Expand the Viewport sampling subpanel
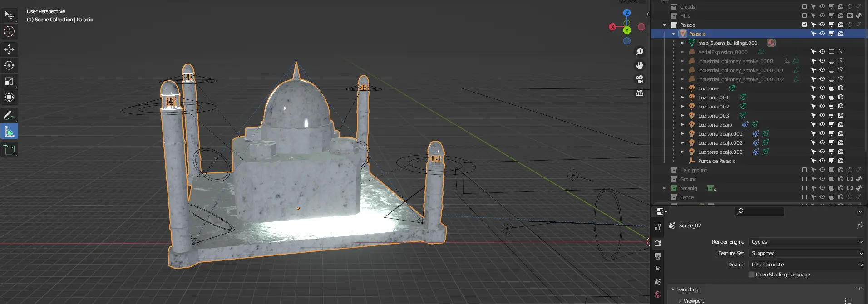This screenshot has width=868, height=304. (x=680, y=300)
